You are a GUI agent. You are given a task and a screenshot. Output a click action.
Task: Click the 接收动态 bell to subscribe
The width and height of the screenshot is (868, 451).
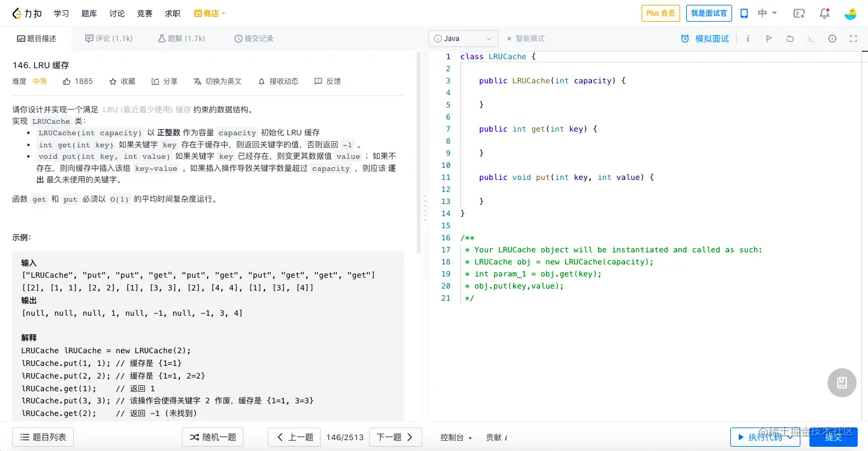[278, 81]
